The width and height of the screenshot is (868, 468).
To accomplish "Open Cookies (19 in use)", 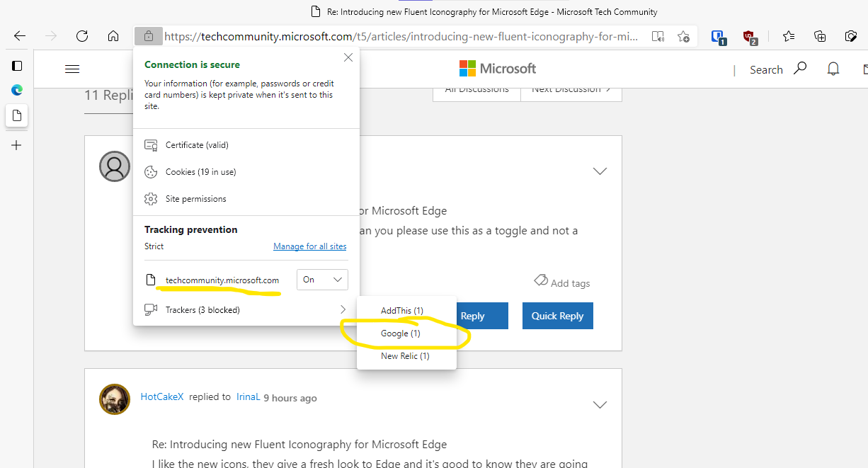I will click(x=246, y=172).
